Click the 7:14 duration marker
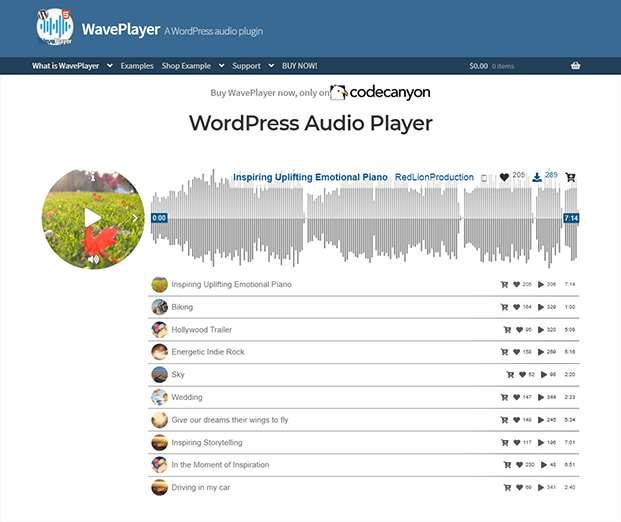The image size is (621, 522). click(571, 218)
